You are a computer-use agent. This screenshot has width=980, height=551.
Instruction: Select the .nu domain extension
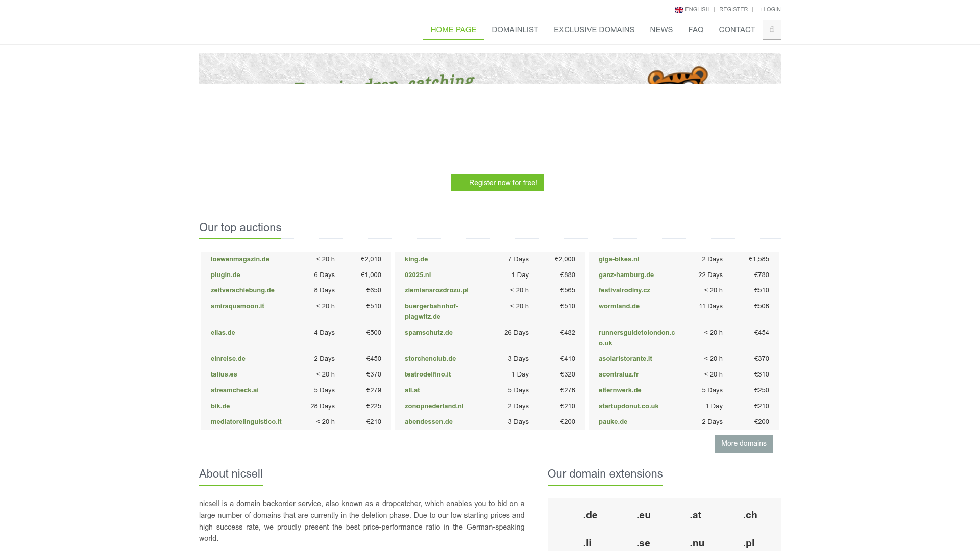click(697, 543)
